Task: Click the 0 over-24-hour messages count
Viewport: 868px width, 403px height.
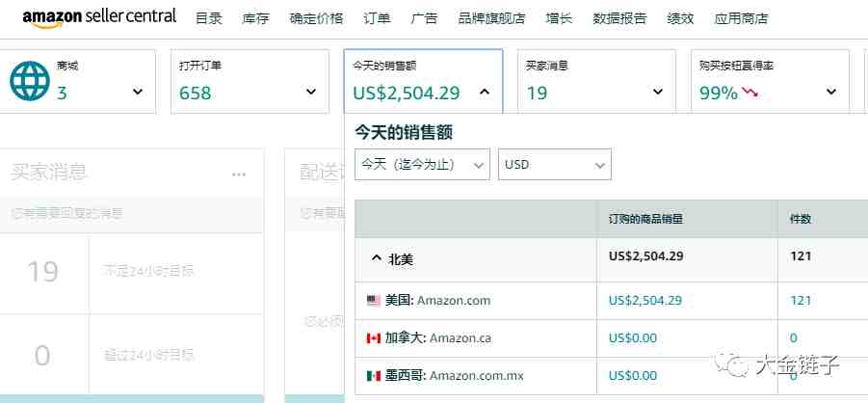Action: tap(42, 356)
